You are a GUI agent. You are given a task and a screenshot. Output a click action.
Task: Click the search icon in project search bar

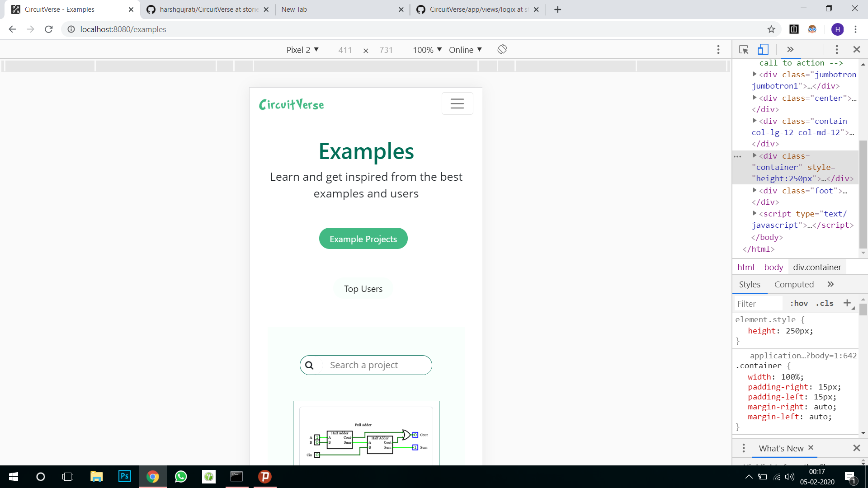point(310,365)
